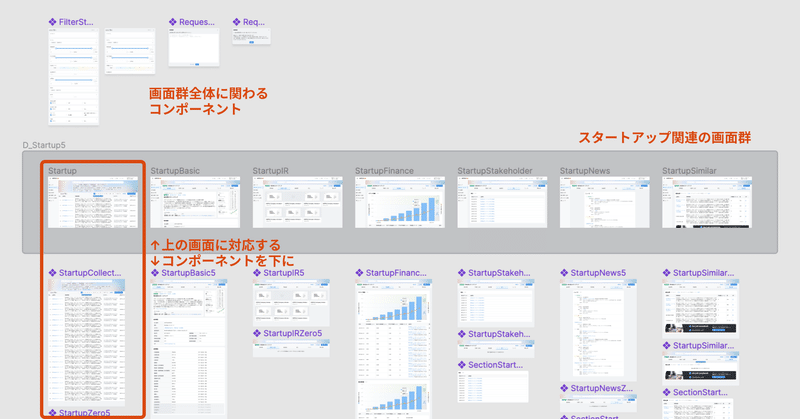This screenshot has height=419, width=800.
Task: Select the StartupZero5 component icon
Action: point(52,413)
